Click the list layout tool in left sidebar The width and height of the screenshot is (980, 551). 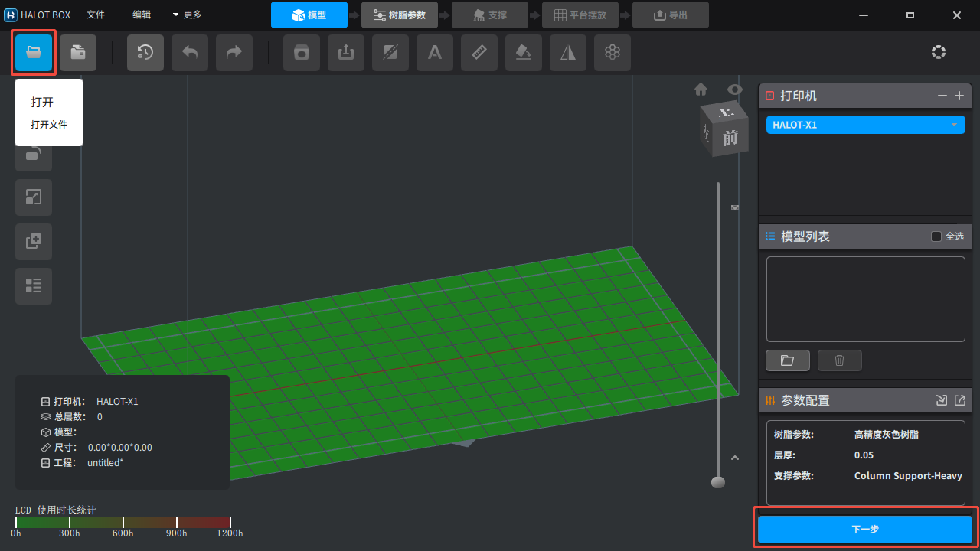pyautogui.click(x=34, y=286)
